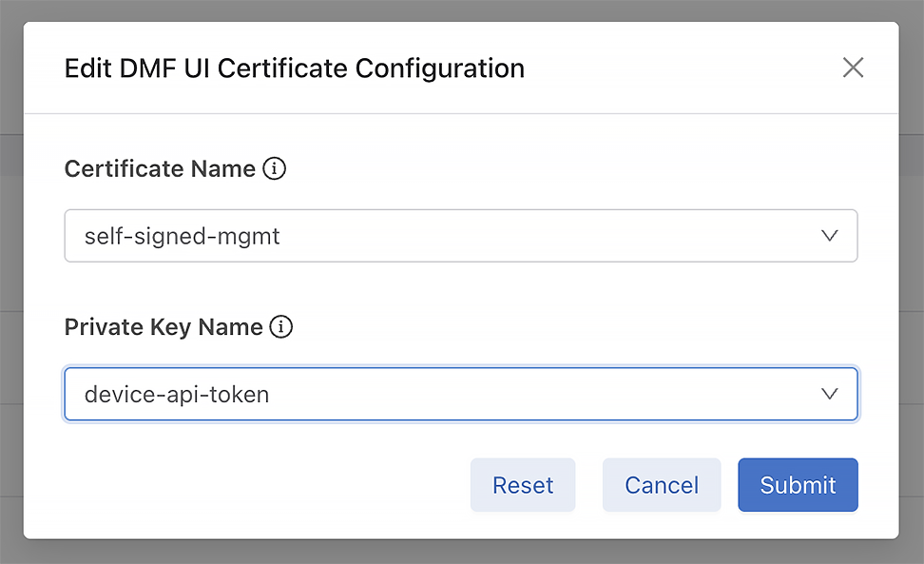Cancel the certificate configuration changes
Image resolution: width=924 pixels, height=564 pixels.
[x=662, y=485]
